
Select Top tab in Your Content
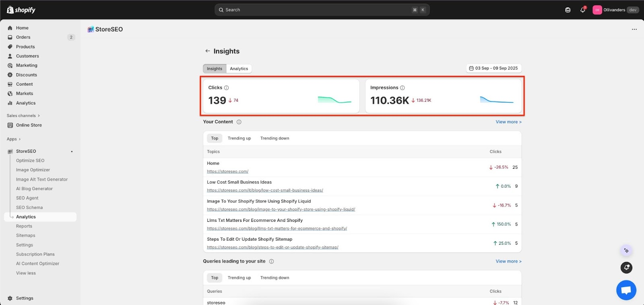pos(215,138)
